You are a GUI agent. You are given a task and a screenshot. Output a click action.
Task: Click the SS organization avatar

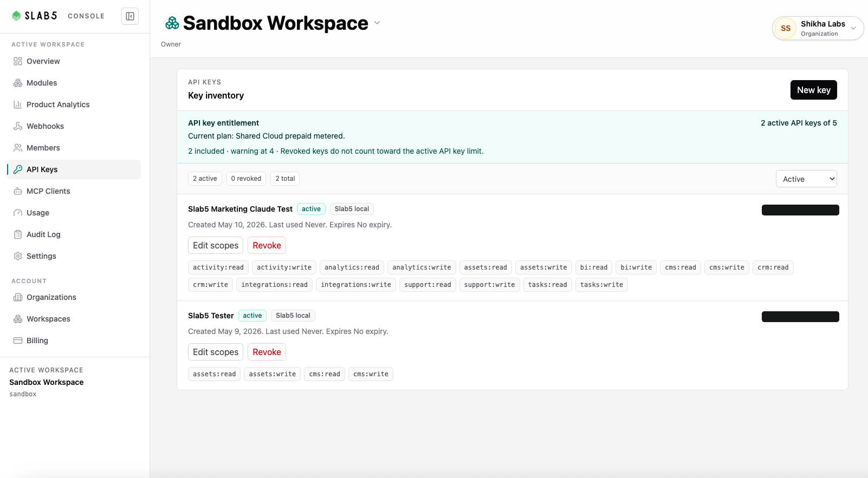786,28
